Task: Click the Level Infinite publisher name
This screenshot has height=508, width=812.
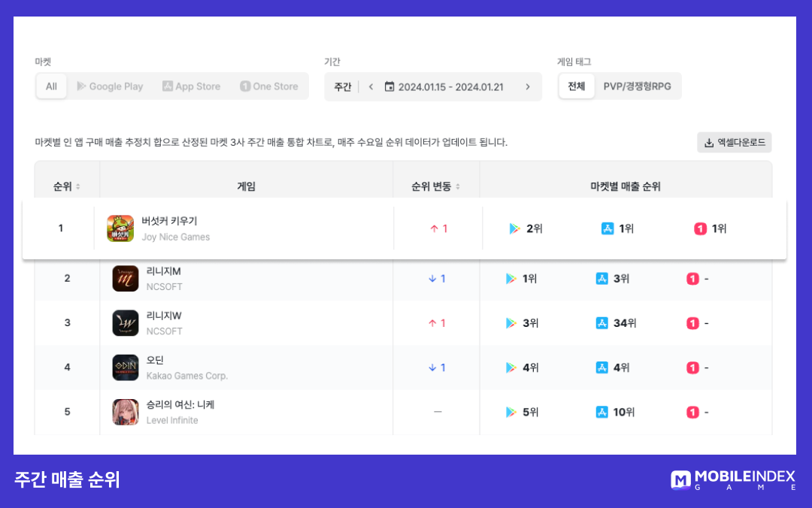Action: coord(172,421)
